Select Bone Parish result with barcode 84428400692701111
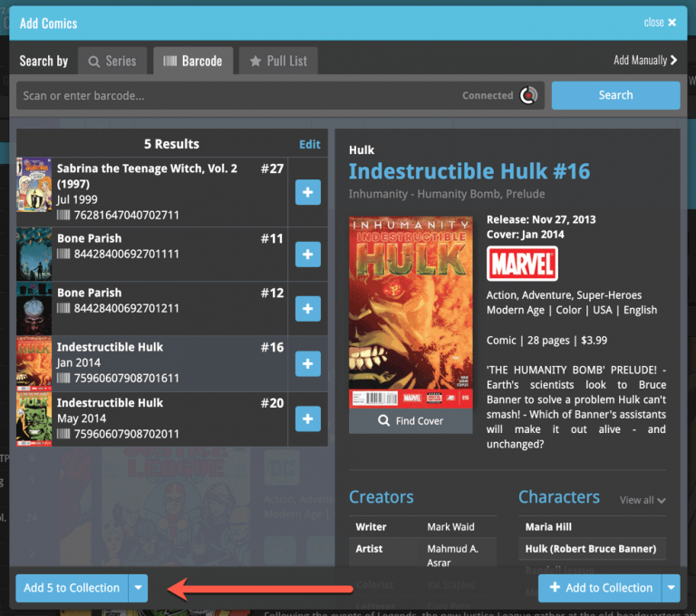The image size is (696, 616). click(152, 254)
